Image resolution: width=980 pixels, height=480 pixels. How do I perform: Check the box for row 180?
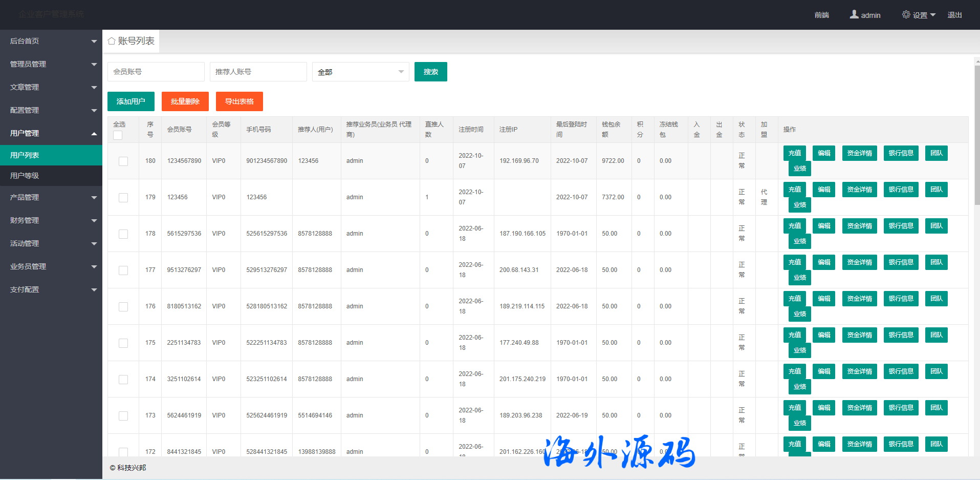coord(123,161)
